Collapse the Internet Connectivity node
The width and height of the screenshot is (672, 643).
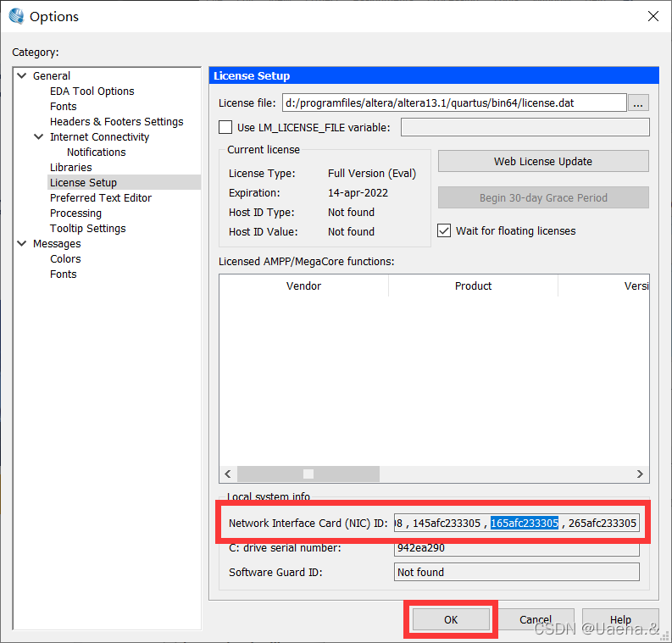(39, 136)
